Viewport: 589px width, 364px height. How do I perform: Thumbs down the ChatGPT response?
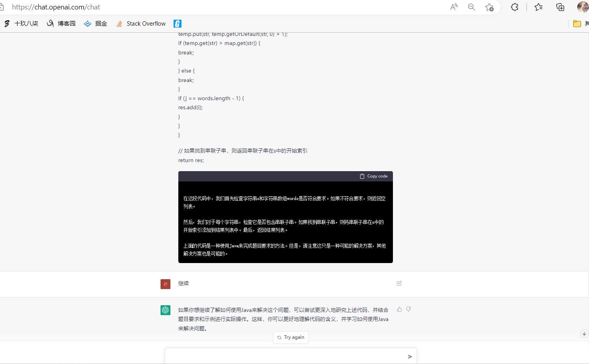point(408,309)
